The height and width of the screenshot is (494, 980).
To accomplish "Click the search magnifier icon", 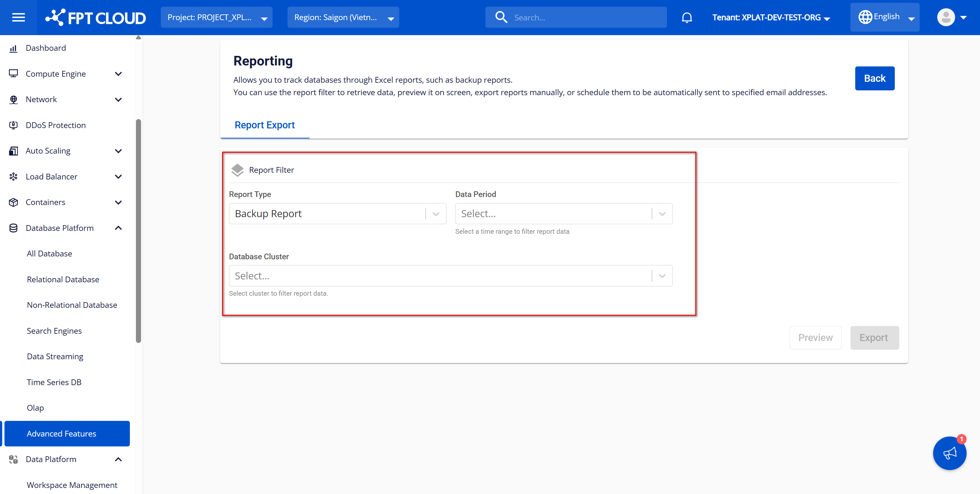I will pyautogui.click(x=501, y=18).
